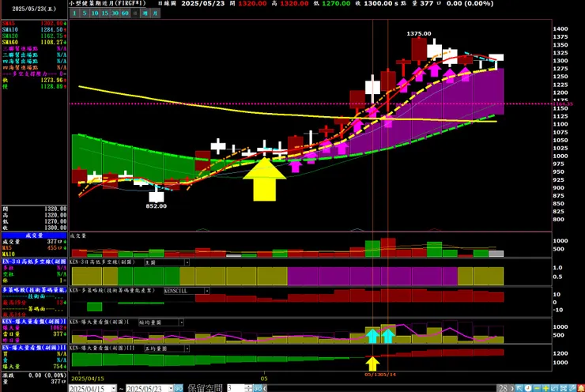Screen dimensions: 585x392
Task: Select the 15-minute period button
Action: [105, 13]
